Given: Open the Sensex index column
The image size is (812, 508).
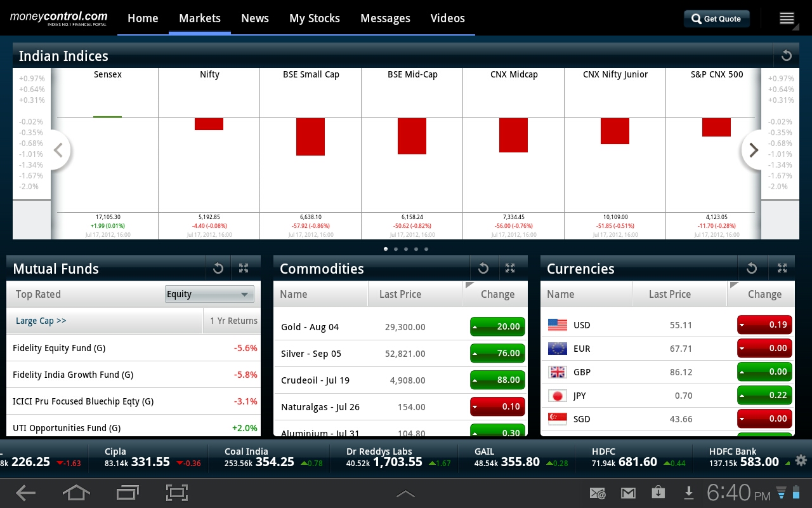Looking at the screenshot, I should [108, 153].
